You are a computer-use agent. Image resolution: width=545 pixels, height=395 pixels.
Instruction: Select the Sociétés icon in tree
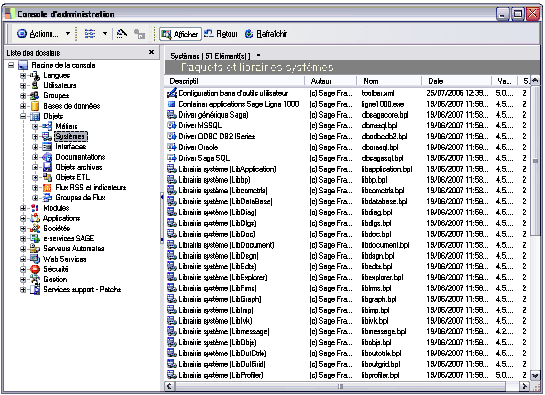35,228
